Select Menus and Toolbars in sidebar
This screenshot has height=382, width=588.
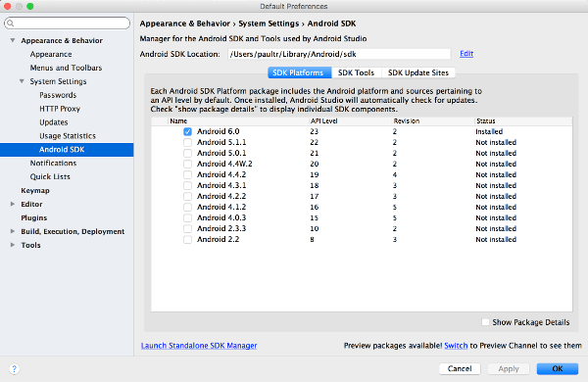pyautogui.click(x=66, y=68)
